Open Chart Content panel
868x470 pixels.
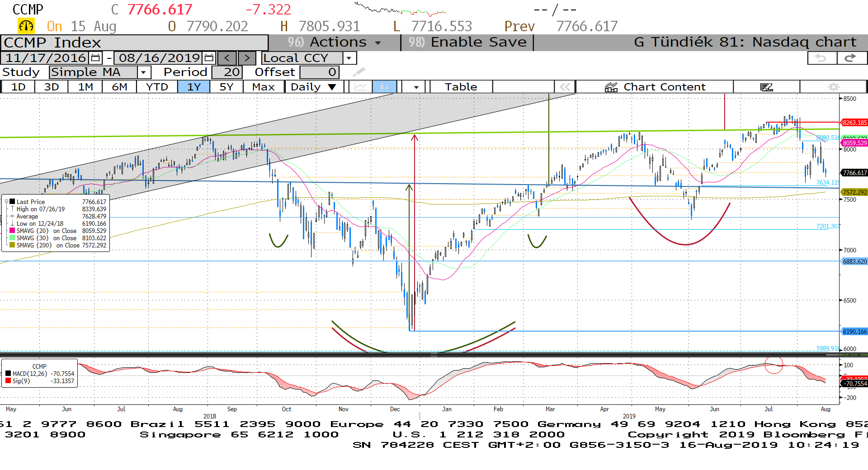(655, 87)
